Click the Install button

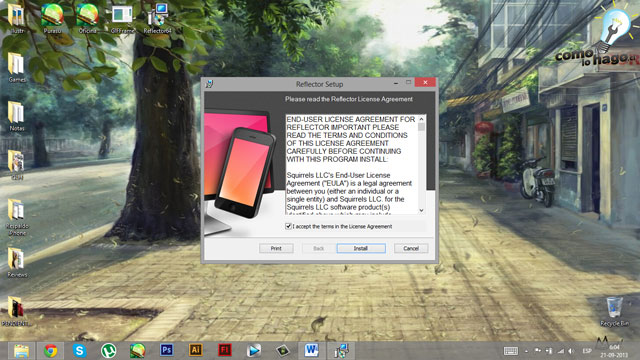point(361,248)
